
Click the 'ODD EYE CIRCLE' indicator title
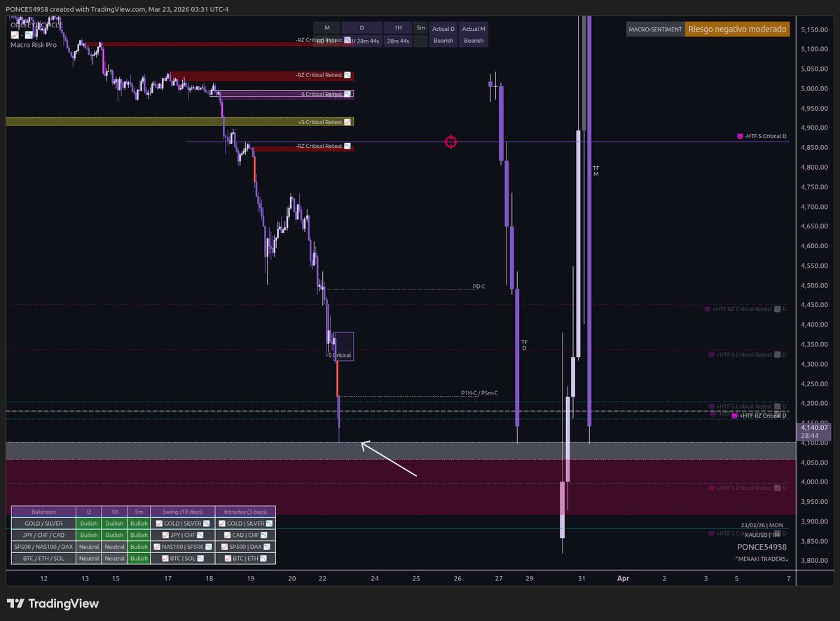36,25
